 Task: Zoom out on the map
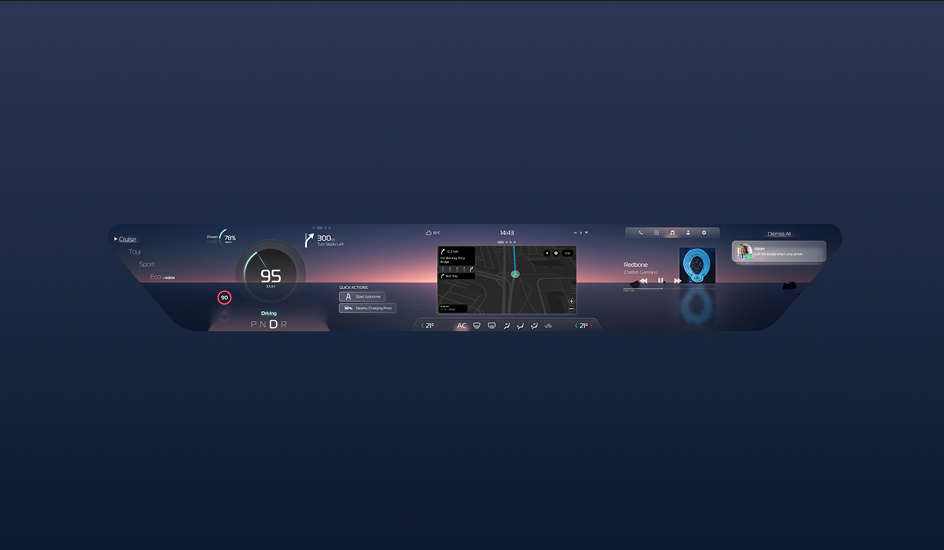[x=571, y=309]
